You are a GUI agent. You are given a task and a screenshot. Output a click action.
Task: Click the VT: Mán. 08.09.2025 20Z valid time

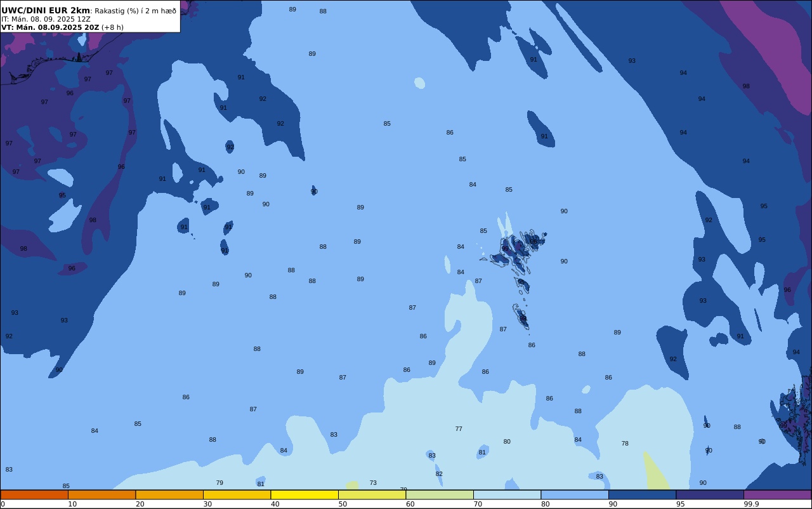pyautogui.click(x=50, y=27)
